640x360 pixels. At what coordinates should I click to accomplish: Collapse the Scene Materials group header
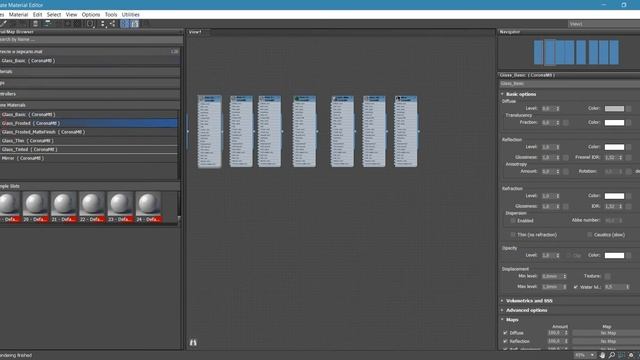click(x=90, y=105)
